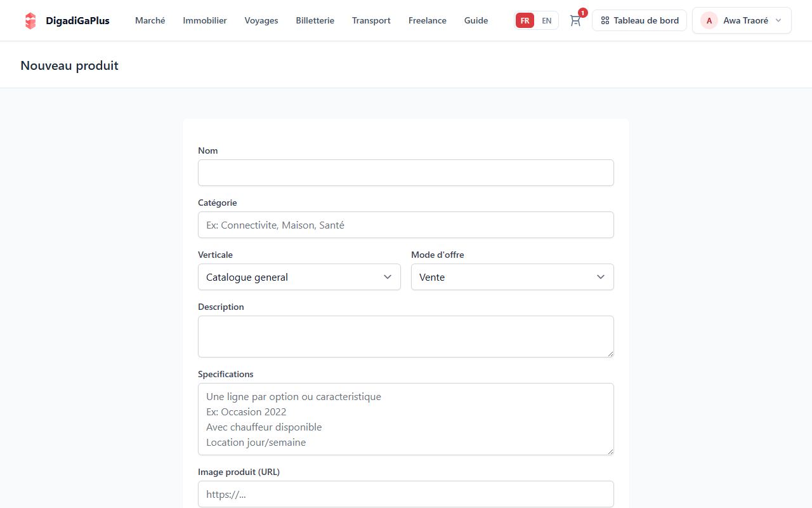Open the Guide menu item
Image resolution: width=812 pixels, height=508 pixels.
tap(476, 20)
